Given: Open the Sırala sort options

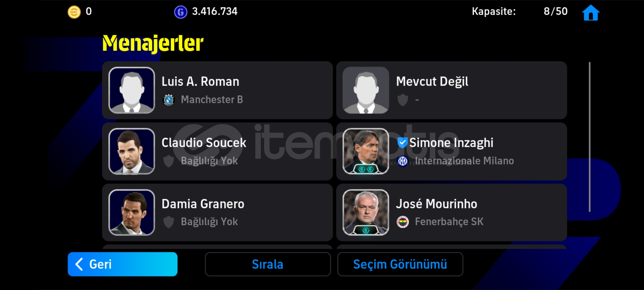Looking at the screenshot, I should (268, 264).
